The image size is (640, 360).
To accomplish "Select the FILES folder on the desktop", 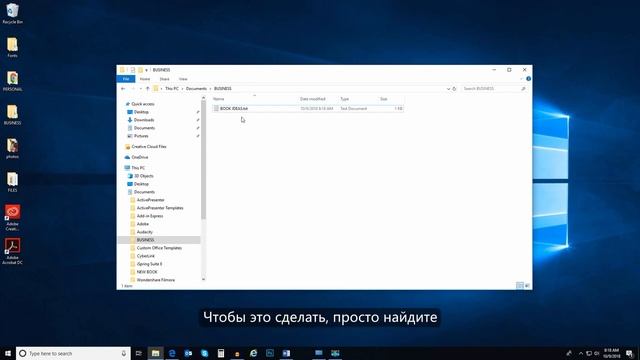I will pos(12,182).
